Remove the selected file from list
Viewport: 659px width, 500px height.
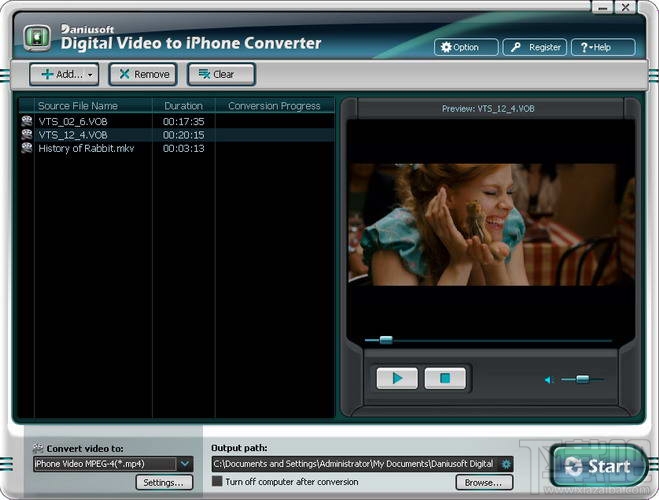pos(142,74)
